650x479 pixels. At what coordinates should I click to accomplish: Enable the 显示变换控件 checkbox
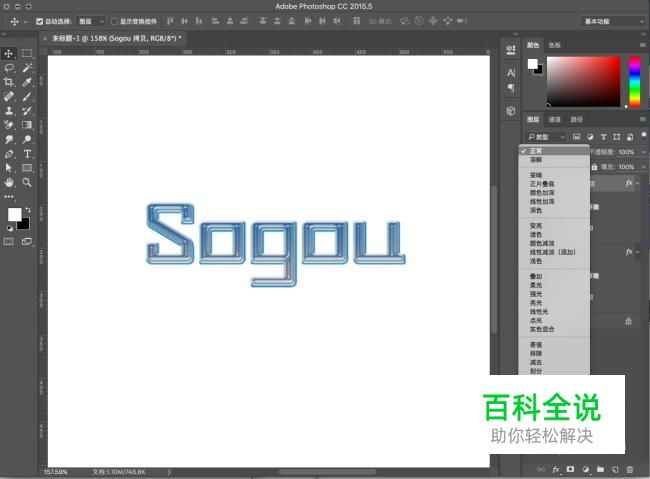tap(114, 21)
